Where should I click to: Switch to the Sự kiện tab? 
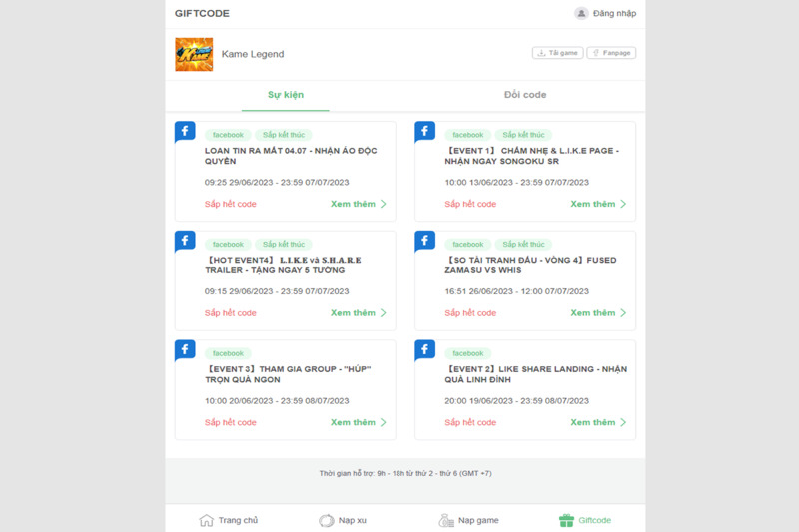285,95
